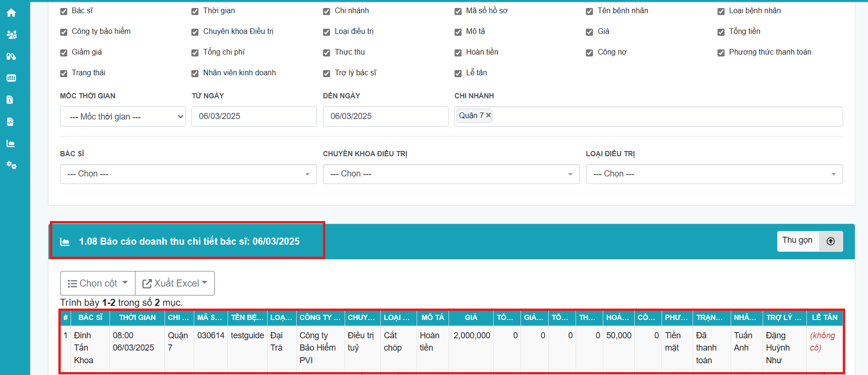The height and width of the screenshot is (375, 868).
Task: Open the medical record file sidebar icon
Action: click(10, 122)
